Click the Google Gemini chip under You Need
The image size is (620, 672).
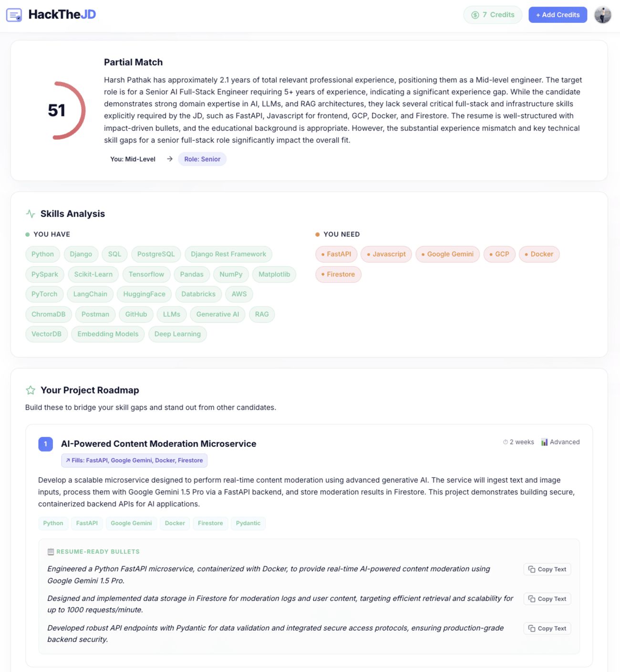coord(447,254)
